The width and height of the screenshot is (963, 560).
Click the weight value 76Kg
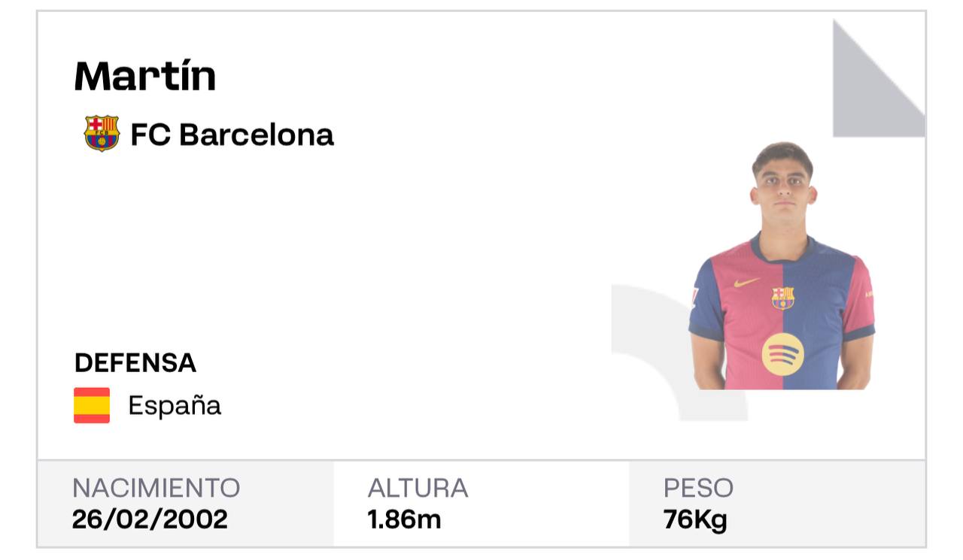(695, 520)
